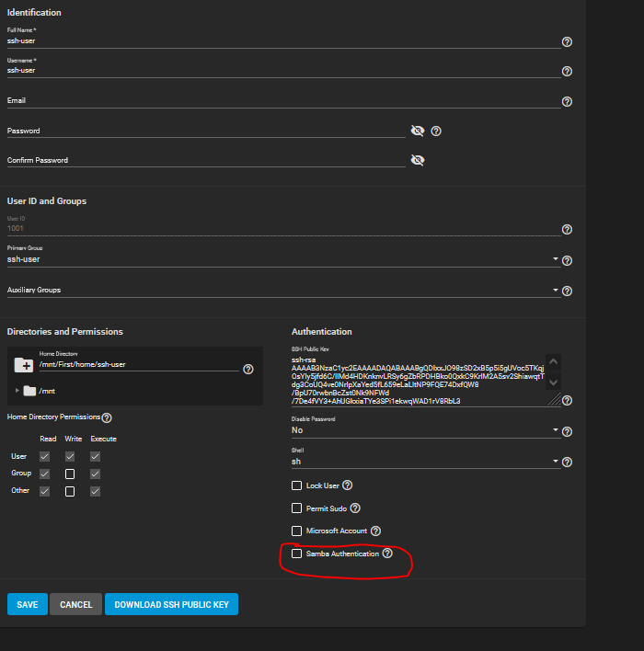Image resolution: width=644 pixels, height=651 pixels.
Task: Open help for Permit Sudo
Action: point(355,508)
